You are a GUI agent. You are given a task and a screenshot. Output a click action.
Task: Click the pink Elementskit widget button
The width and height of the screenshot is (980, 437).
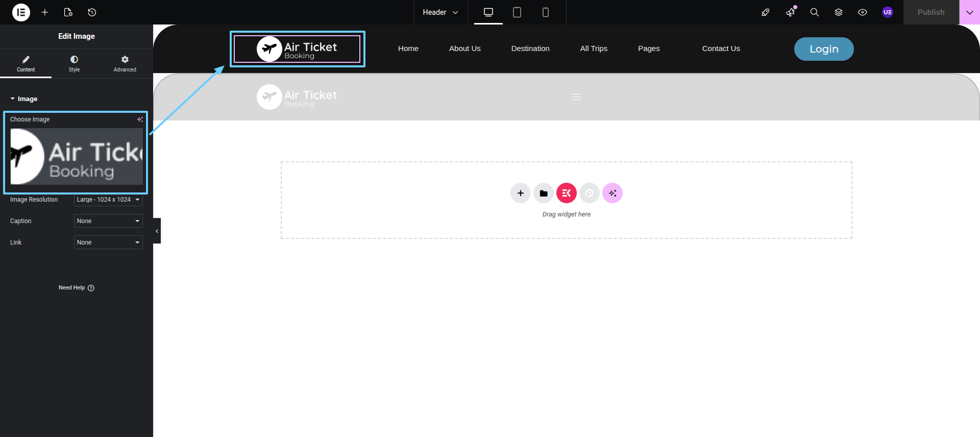tap(566, 193)
